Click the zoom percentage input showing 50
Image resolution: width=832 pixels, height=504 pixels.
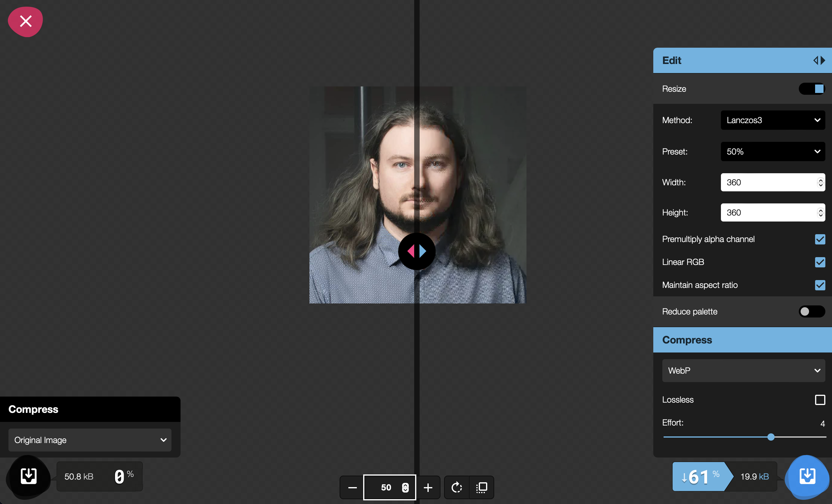(x=386, y=487)
